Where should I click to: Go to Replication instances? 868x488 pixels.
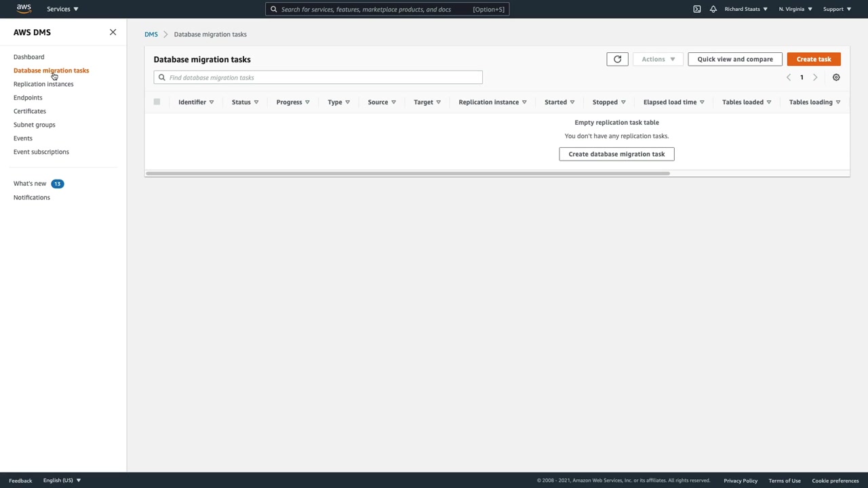click(x=43, y=84)
